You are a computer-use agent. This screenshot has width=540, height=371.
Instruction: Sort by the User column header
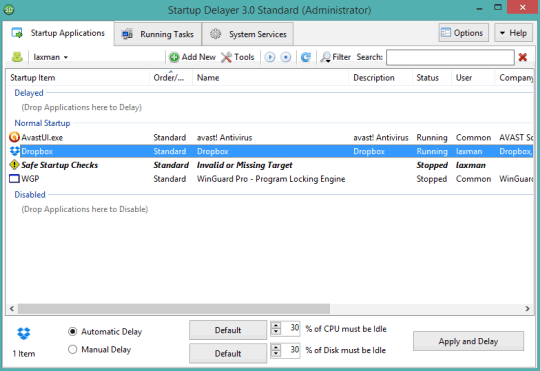[473, 78]
